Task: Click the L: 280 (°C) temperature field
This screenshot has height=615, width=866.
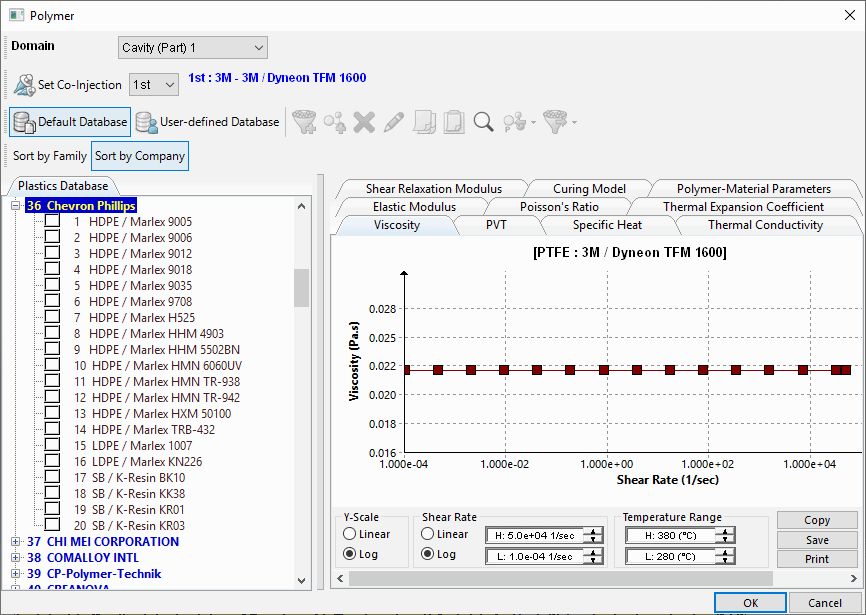Action: (671, 556)
